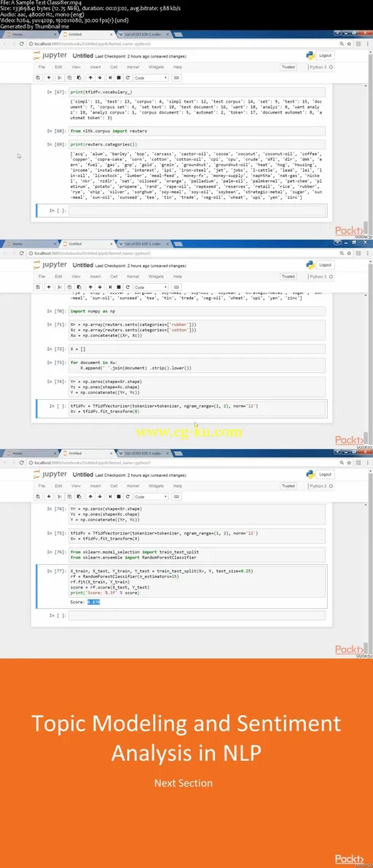Open Code cell-type dropdown in frame showing Score 0.870
This screenshot has height=868, width=373.
[151, 497]
